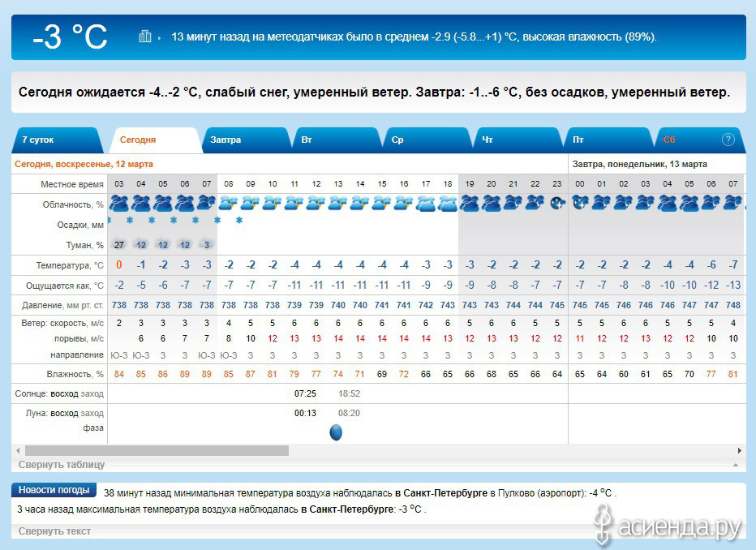Click the scrollbar left arrow
The image size is (756, 550).
18,451
